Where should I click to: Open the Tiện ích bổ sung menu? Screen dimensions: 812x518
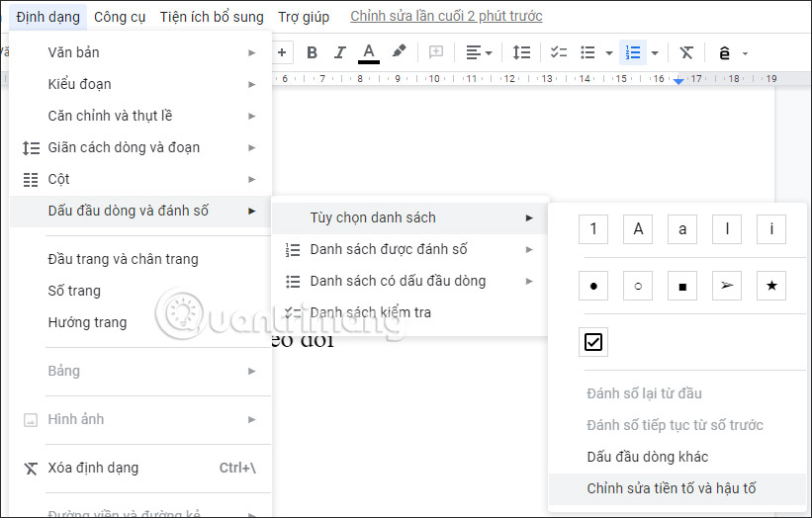pos(212,17)
